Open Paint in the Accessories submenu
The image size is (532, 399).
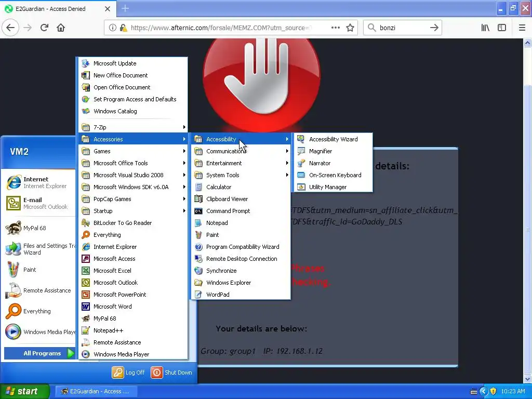coord(241,235)
